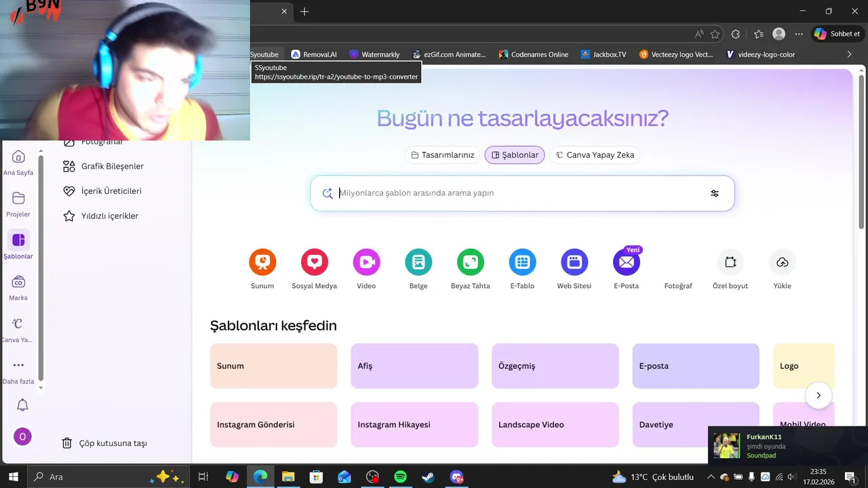Show next template categories with arrow
This screenshot has width=868, height=488.
coord(818,395)
